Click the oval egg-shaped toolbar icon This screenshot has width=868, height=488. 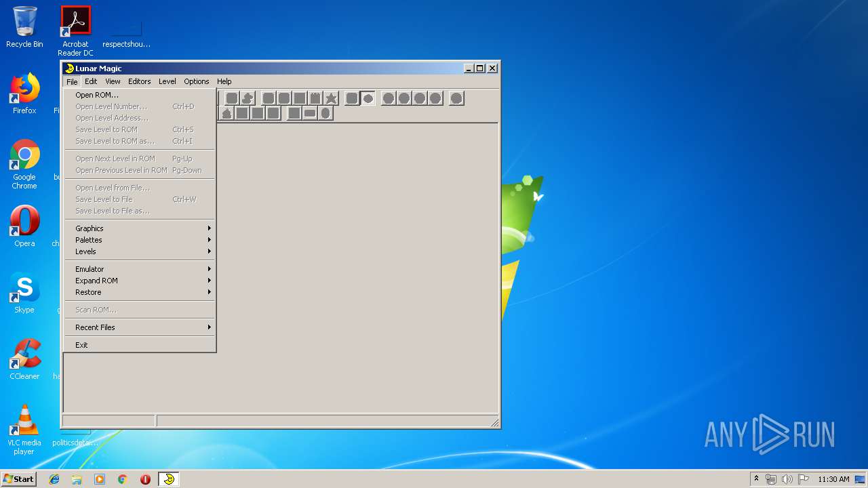coord(325,113)
